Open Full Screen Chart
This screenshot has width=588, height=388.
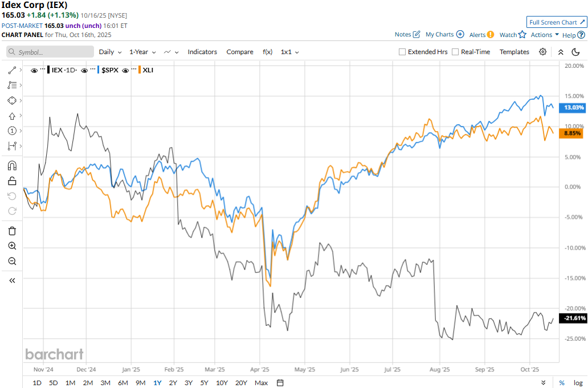click(557, 22)
